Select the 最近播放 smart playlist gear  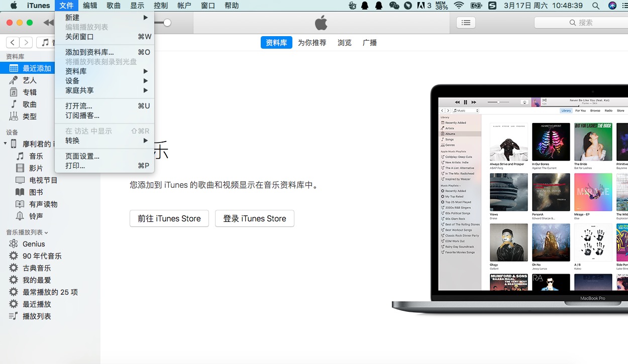coord(14,304)
